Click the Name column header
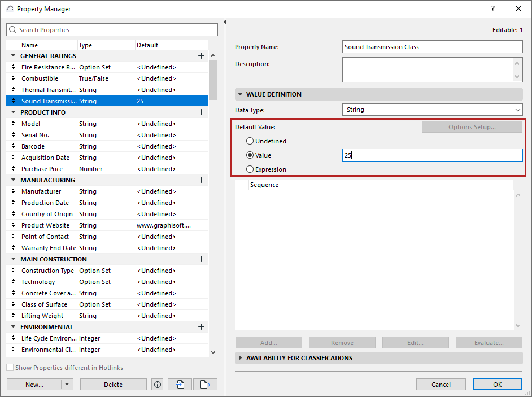This screenshot has width=532, height=397. (x=49, y=45)
